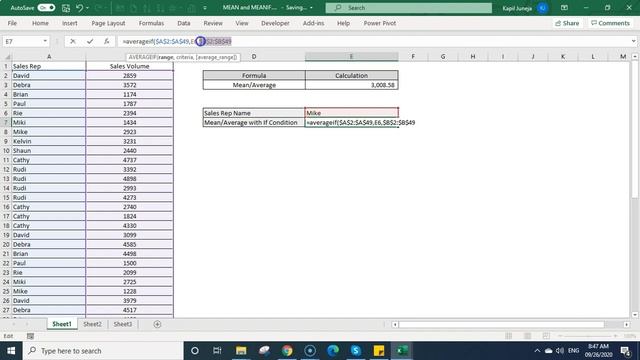Viewport: 640px width, 360px height.
Task: Click the Sales Volume header cell
Action: click(129, 66)
